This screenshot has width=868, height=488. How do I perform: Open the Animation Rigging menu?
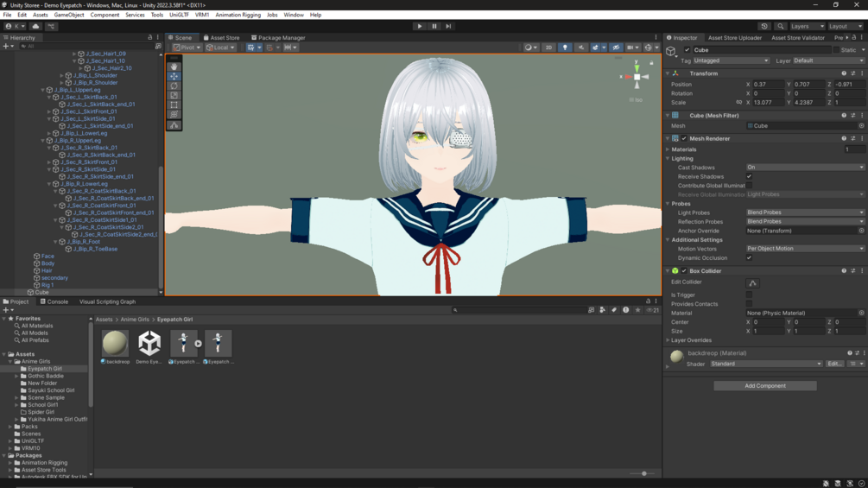pos(238,15)
